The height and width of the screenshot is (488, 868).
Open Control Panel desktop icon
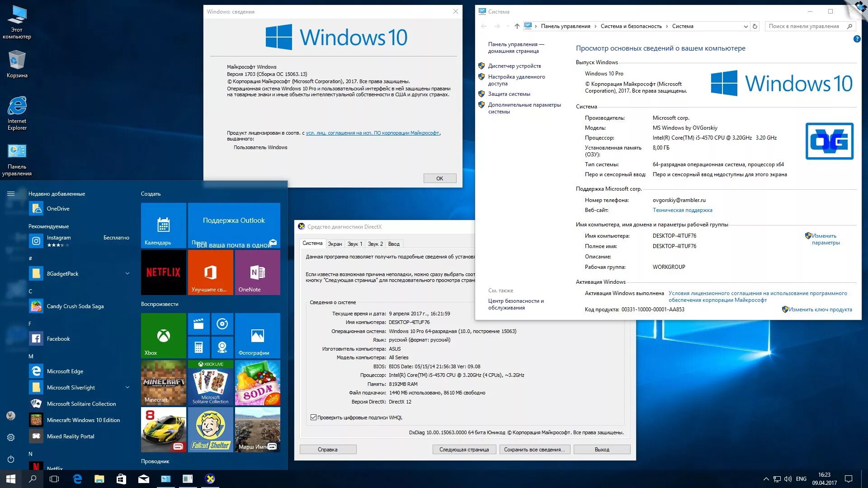pyautogui.click(x=17, y=160)
